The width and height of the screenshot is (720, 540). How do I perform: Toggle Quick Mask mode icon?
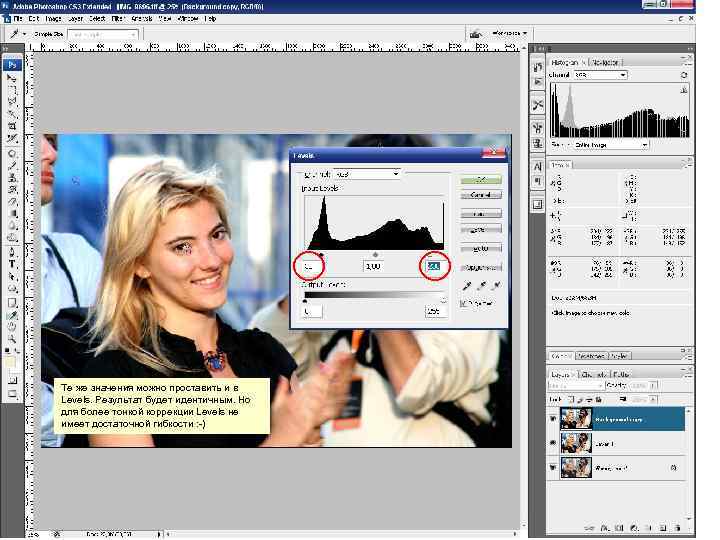12,380
